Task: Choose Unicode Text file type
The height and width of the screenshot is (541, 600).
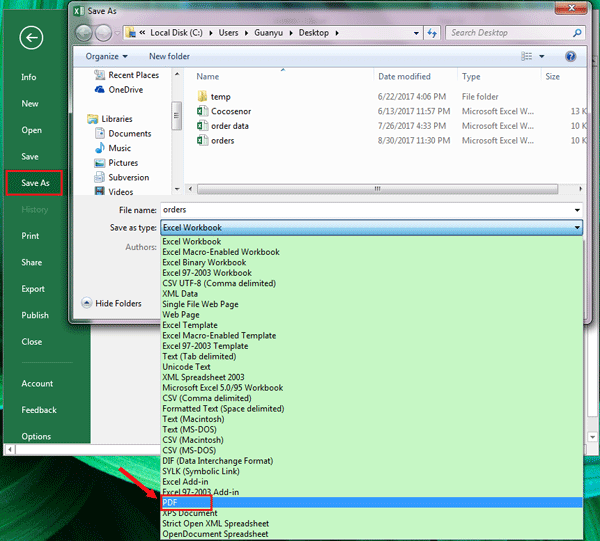Action: coord(372,367)
